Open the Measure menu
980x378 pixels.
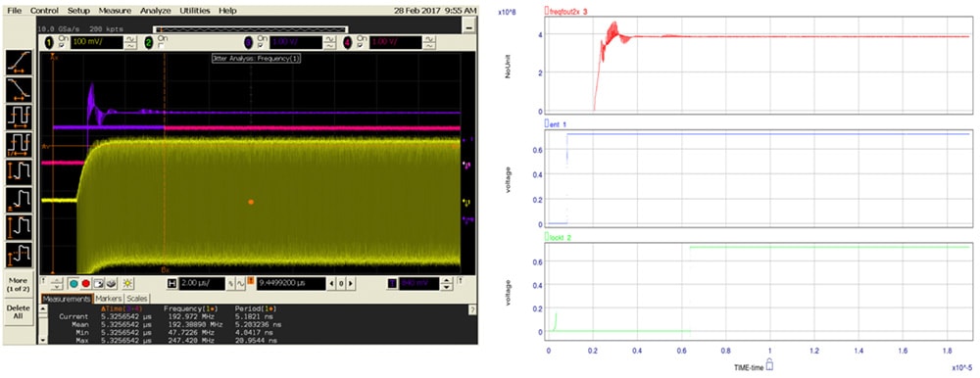click(115, 11)
